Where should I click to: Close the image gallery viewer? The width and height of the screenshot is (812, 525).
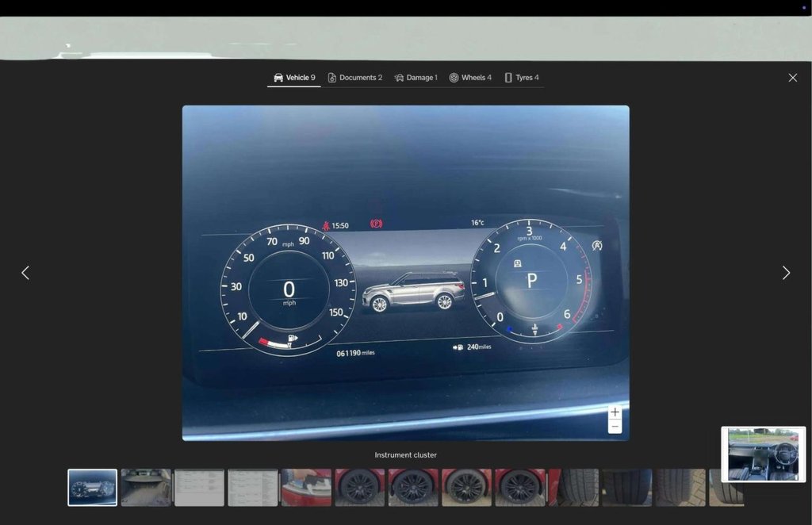[x=792, y=78]
